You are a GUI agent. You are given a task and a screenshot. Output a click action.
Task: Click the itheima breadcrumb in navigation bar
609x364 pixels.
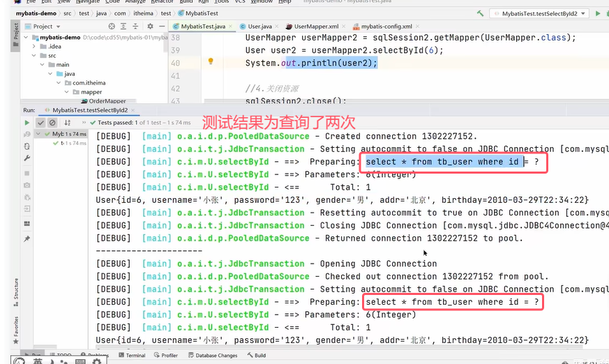click(x=143, y=13)
